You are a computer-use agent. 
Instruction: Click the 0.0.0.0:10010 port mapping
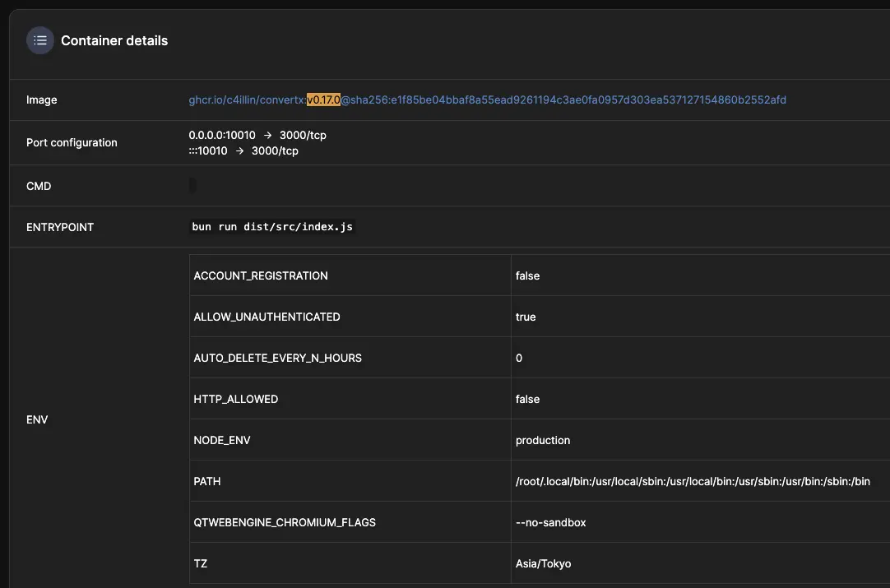[x=257, y=135]
